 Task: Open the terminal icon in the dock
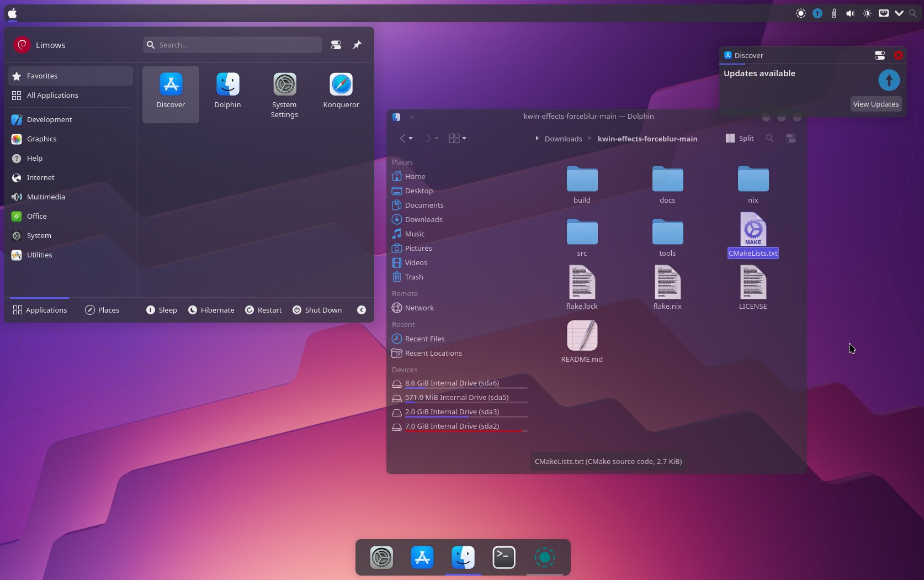[x=503, y=557]
